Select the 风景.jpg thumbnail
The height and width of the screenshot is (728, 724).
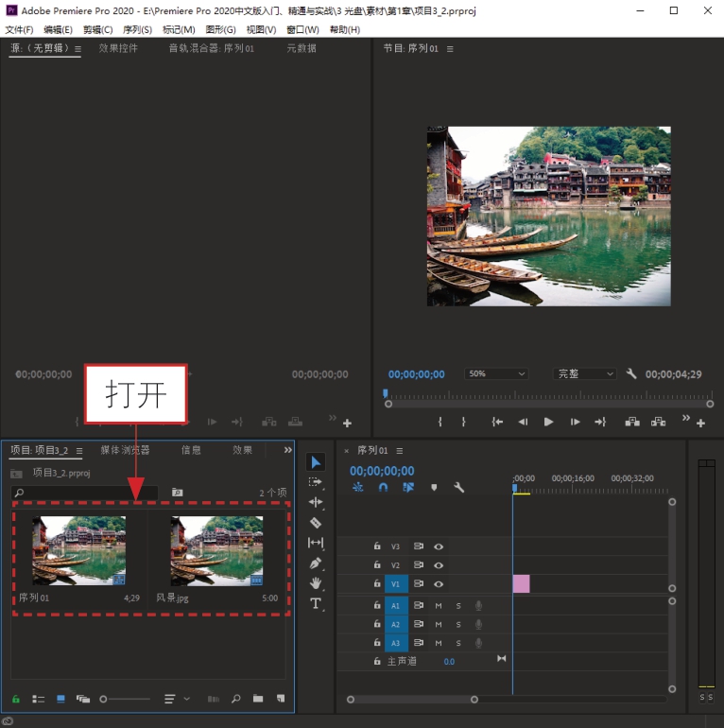click(x=216, y=550)
